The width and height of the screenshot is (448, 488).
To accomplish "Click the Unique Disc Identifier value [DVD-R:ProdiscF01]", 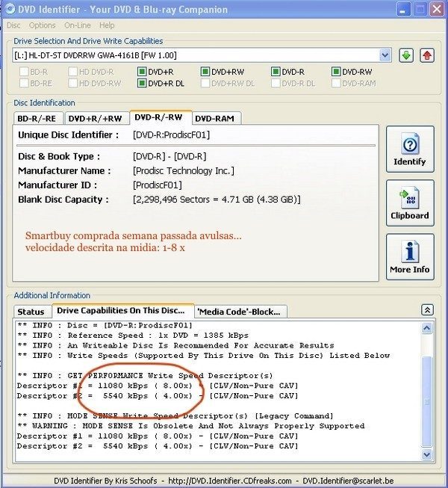I will pyautogui.click(x=171, y=135).
